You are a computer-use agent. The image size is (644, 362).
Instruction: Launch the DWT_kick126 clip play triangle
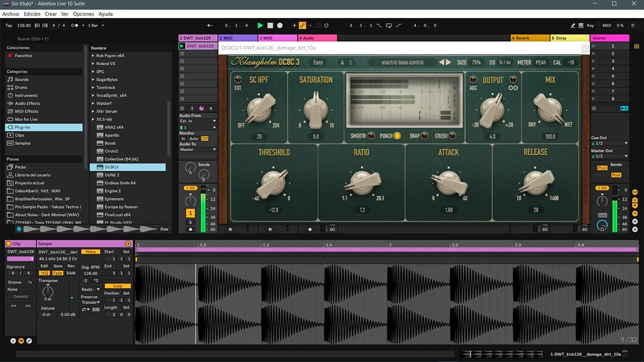(182, 46)
